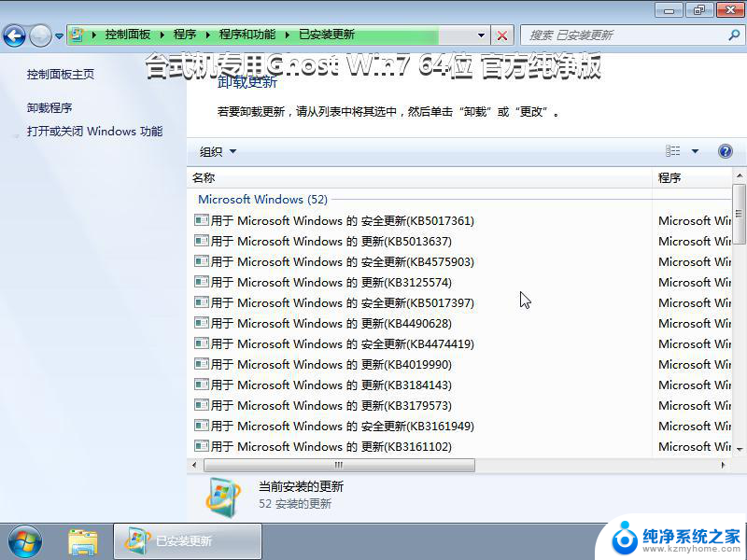Sort by the 名称 column header
Screen dimensions: 747x560
click(419, 178)
